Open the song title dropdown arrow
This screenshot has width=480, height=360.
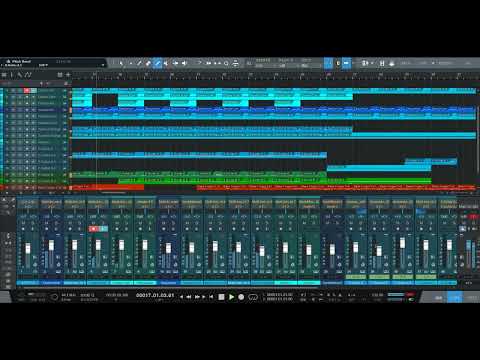tap(103, 65)
